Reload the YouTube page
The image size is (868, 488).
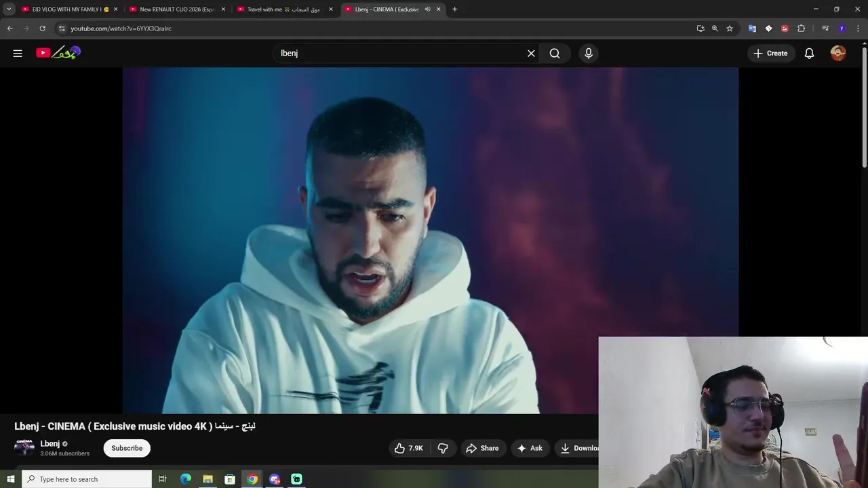click(42, 28)
